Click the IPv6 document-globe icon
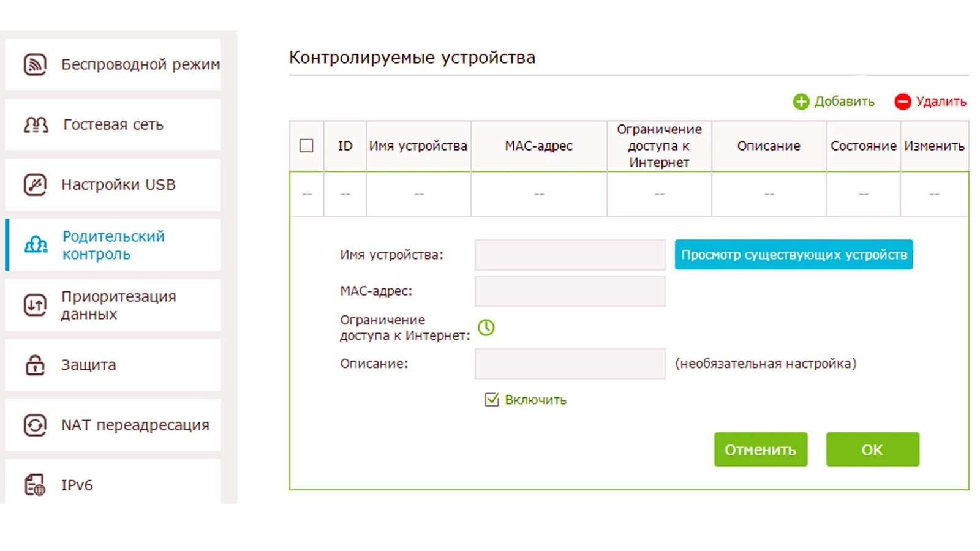Screen dimensions: 980x551 click(35, 485)
